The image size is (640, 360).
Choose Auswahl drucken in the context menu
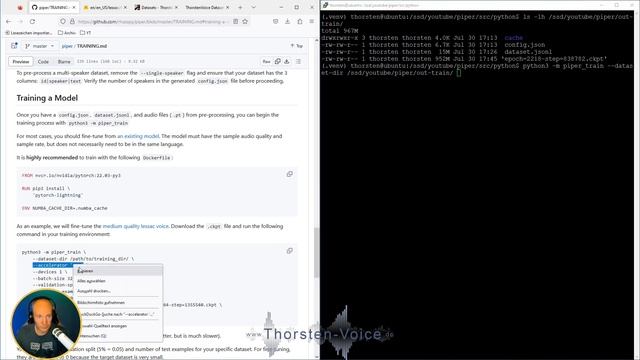pyautogui.click(x=118, y=291)
